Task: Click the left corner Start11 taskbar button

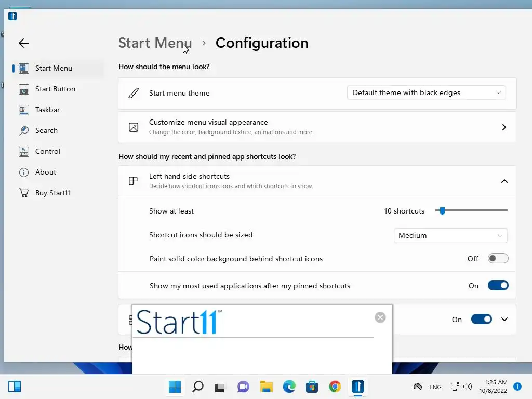Action: [x=15, y=387]
